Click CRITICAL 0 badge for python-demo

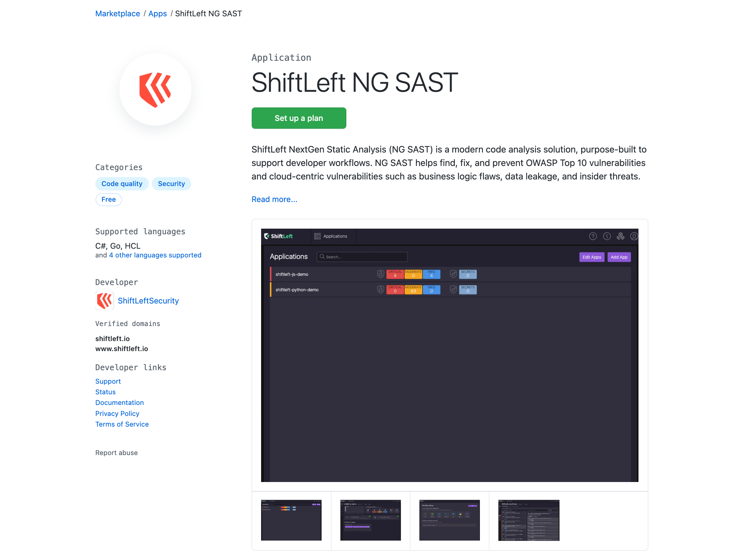(x=395, y=290)
